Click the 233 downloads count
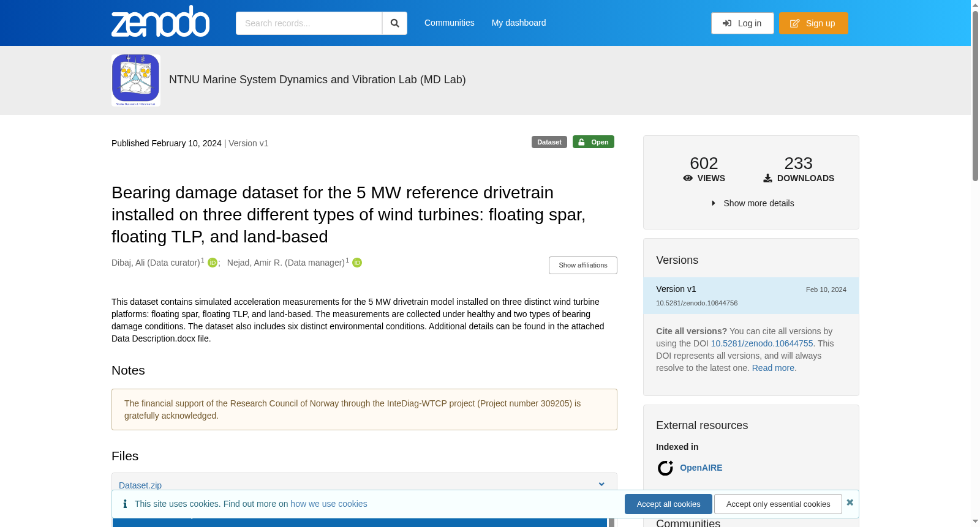This screenshot has height=527, width=980. (799, 163)
